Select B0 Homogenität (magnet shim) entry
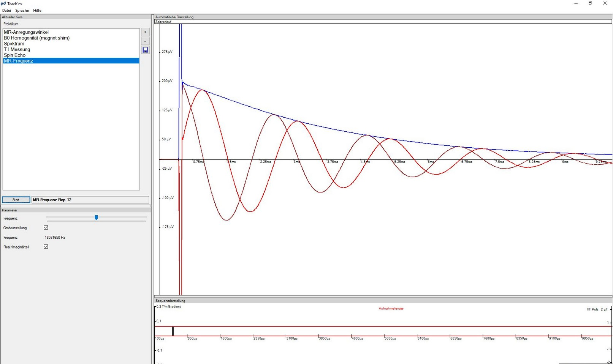Image resolution: width=613 pixels, height=364 pixels. pos(71,38)
